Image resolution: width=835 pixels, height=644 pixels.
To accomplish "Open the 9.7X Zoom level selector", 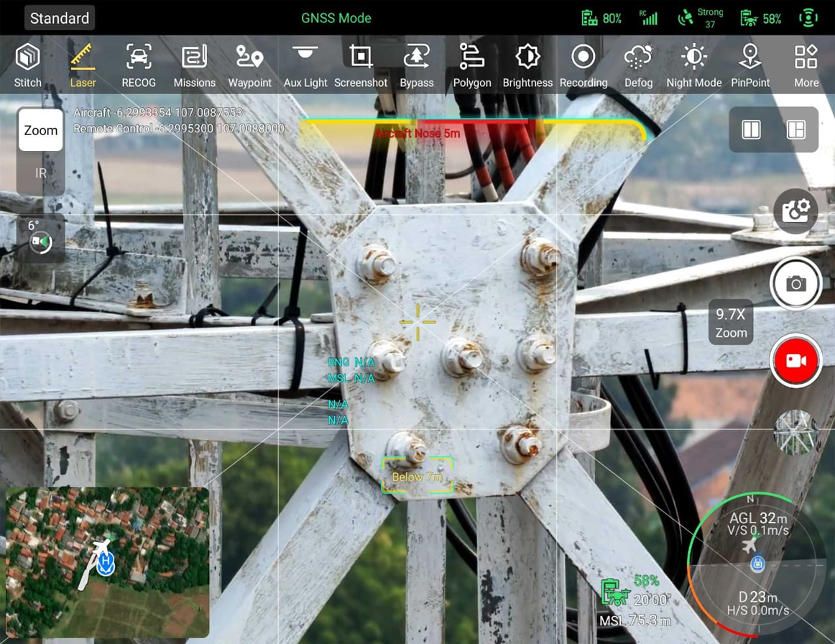I will coord(731,323).
